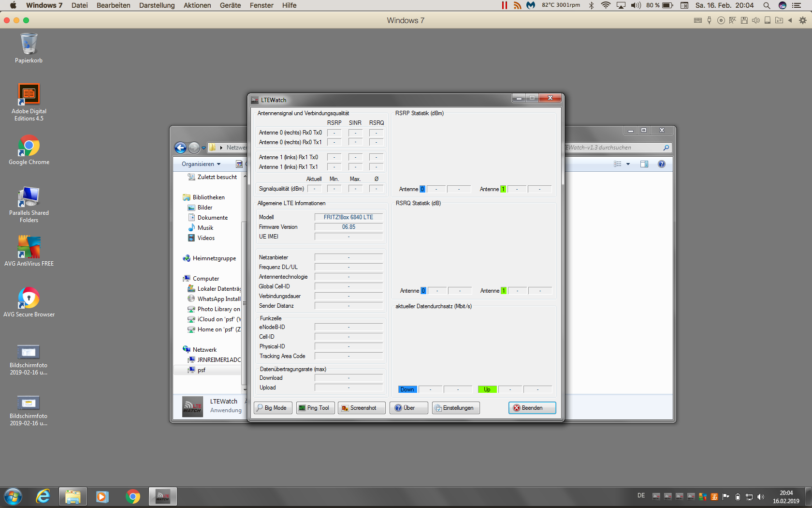Launch Internet Explorer from the taskbar
This screenshot has height=508, width=812.
coord(43,497)
